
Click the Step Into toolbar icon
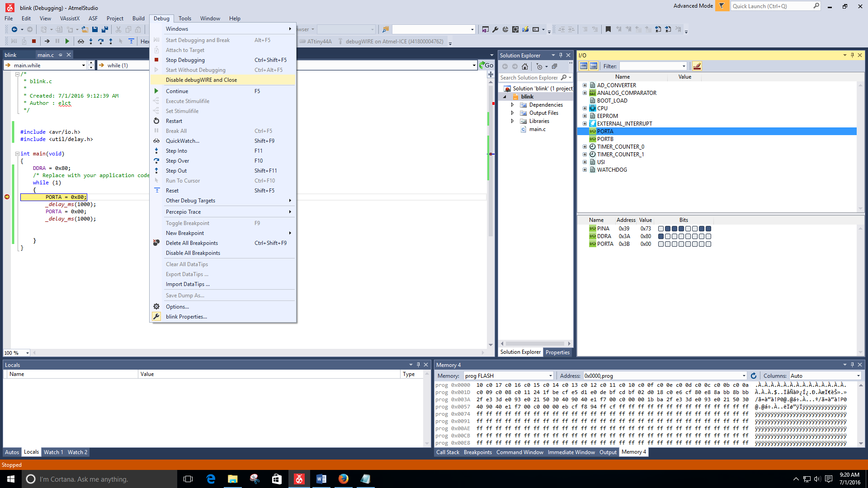click(x=91, y=41)
